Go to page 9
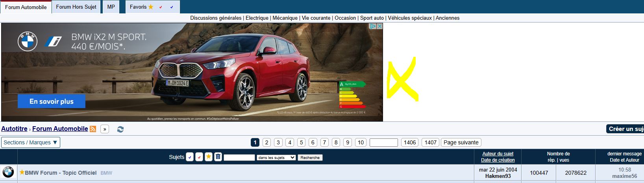The height and width of the screenshot is (183, 644). pyautogui.click(x=348, y=142)
